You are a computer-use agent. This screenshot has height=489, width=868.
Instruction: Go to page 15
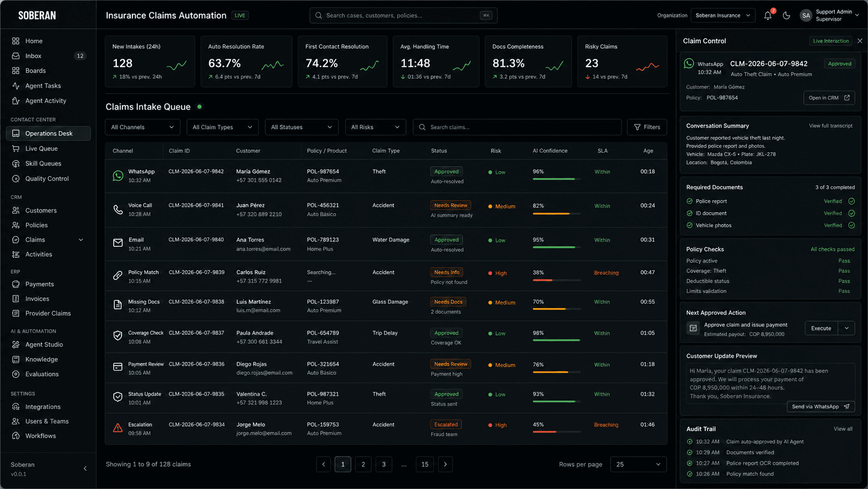coord(425,465)
